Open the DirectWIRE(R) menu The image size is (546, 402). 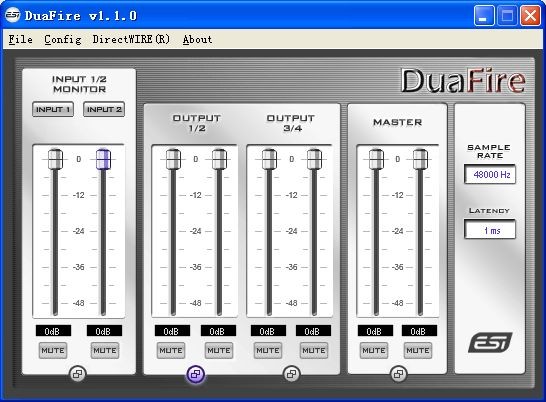[x=131, y=39]
